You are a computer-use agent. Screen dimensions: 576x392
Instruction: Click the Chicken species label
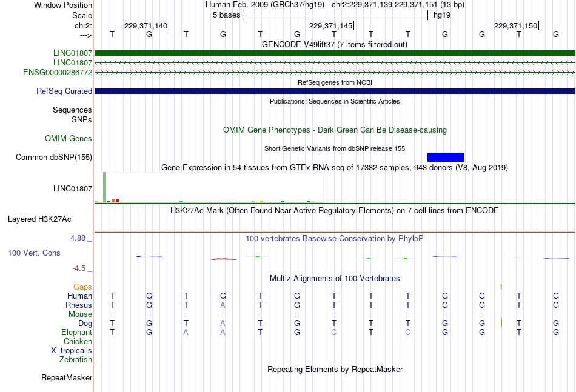pos(78,341)
